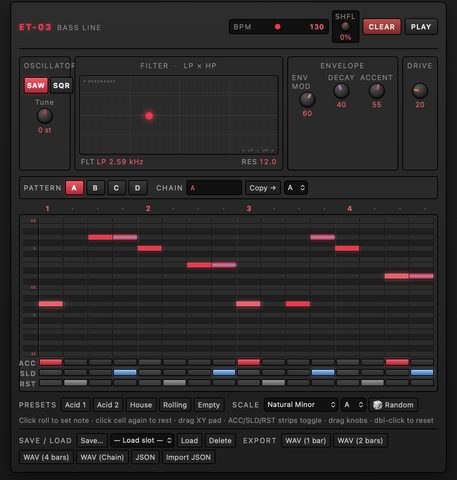Screen dimensions: 457x480
Task: Click the note at beat 2 in piano roll
Action: pos(149,248)
